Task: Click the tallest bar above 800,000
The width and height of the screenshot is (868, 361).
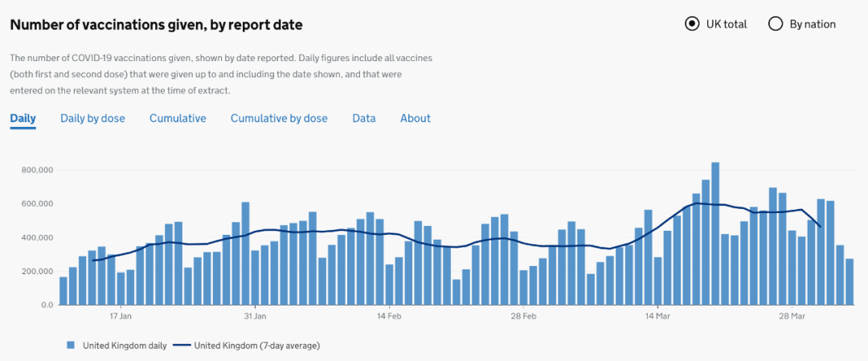Action: click(715, 233)
